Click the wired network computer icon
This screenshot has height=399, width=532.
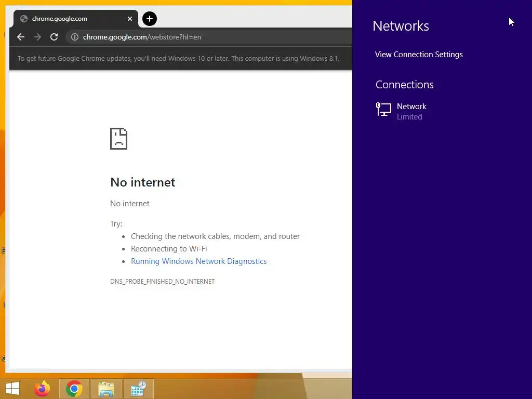click(x=384, y=110)
